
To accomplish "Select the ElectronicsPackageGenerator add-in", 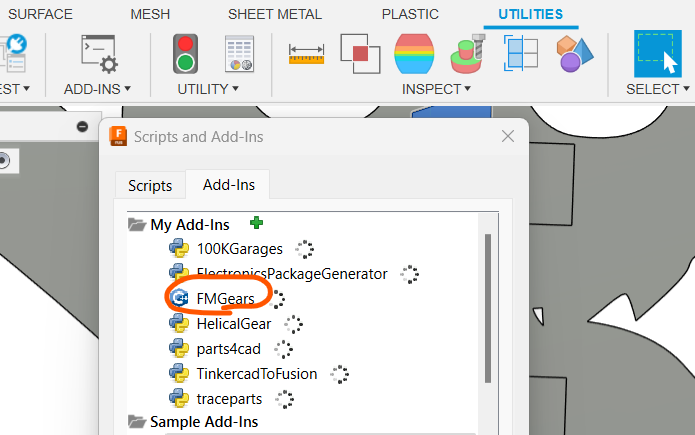I will pyautogui.click(x=292, y=274).
